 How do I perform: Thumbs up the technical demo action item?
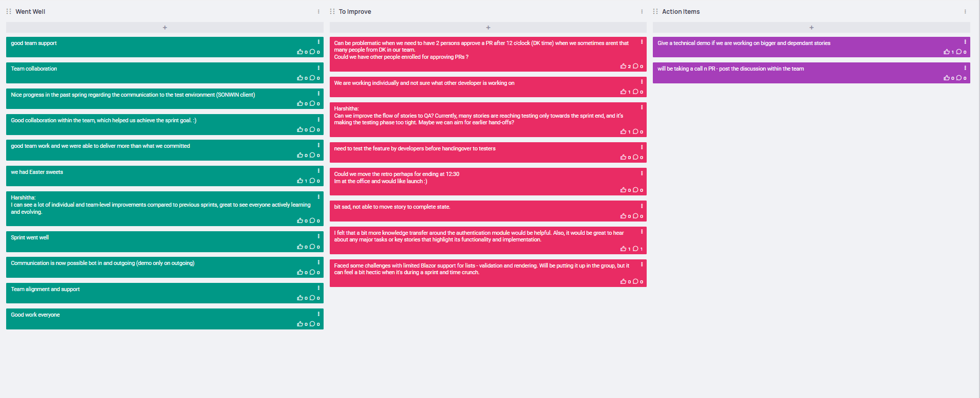coord(947,52)
